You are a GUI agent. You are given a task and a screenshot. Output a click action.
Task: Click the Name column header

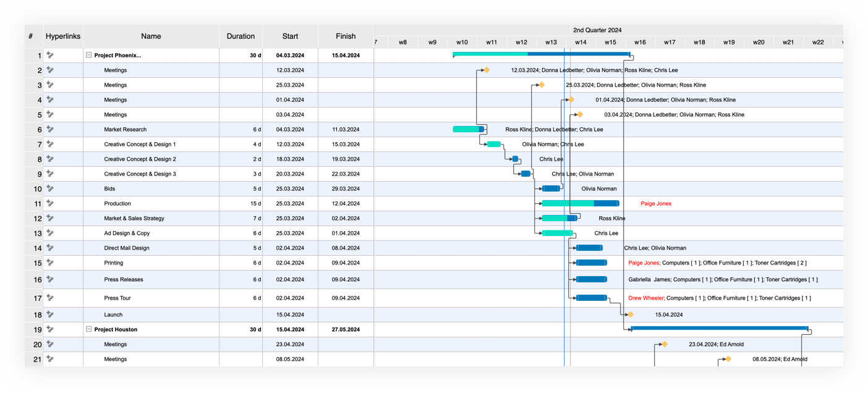(151, 36)
